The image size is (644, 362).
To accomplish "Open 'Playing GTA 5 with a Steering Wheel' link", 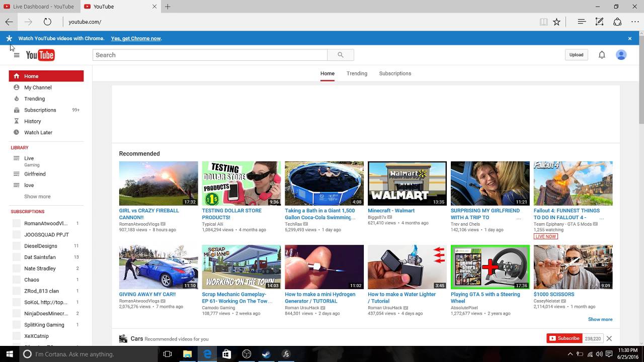I will pos(486,298).
